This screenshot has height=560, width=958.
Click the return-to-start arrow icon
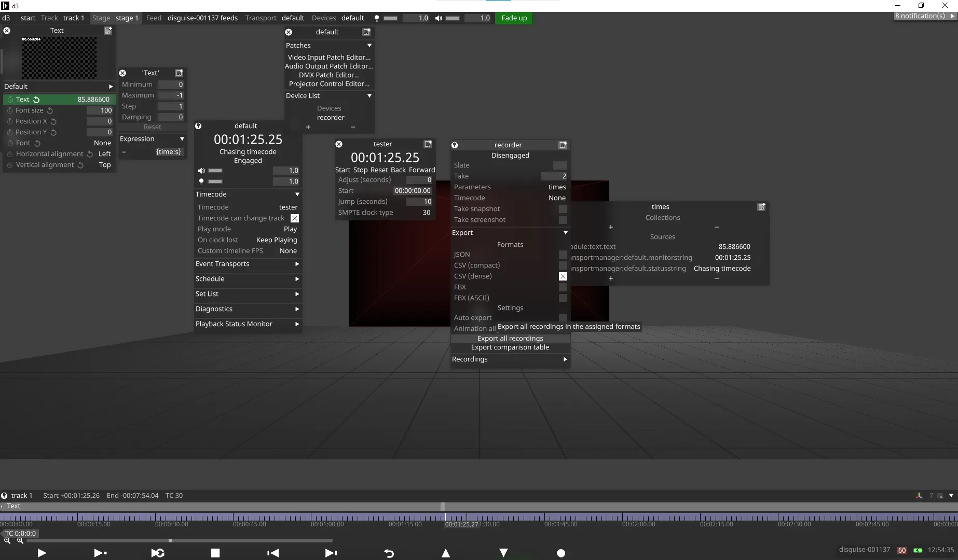[x=390, y=553]
